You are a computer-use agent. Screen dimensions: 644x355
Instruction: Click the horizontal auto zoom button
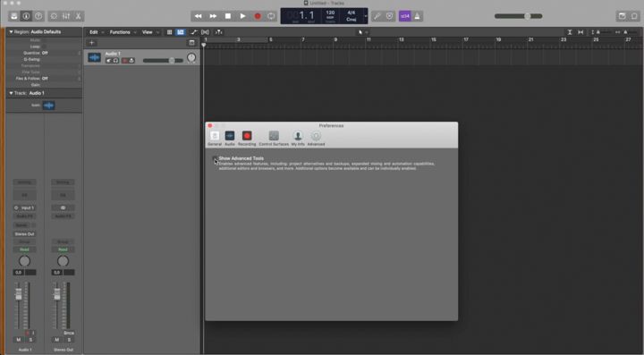tap(580, 32)
